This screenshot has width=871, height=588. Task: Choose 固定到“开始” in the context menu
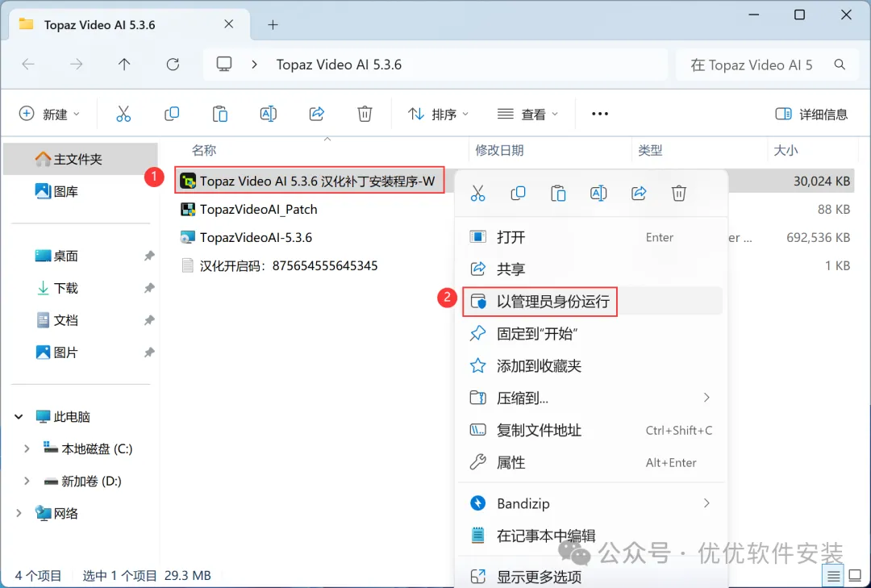click(x=592, y=333)
